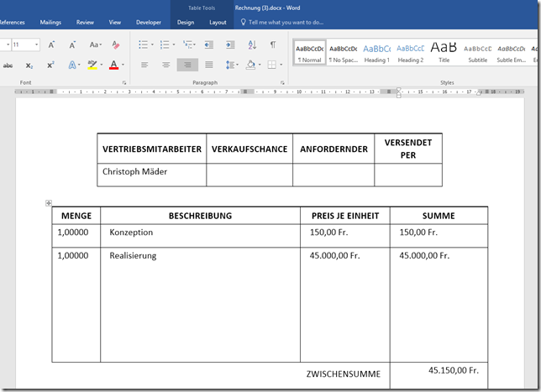
Task: Toggle Show/Hide paragraph marks
Action: point(272,44)
